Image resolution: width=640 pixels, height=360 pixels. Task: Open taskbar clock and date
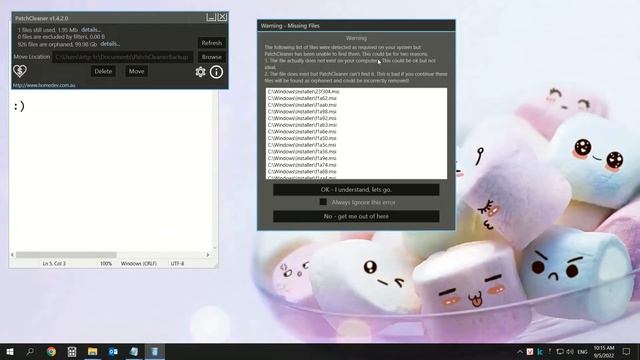tap(604, 352)
